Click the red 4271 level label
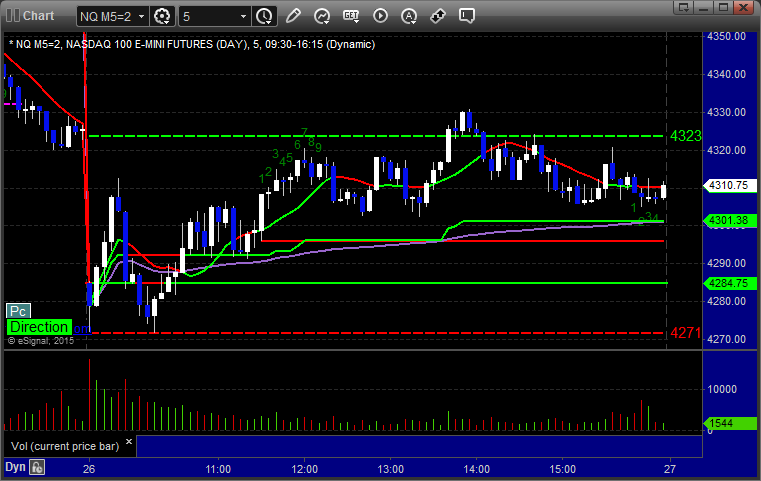The image size is (761, 481). (x=685, y=333)
